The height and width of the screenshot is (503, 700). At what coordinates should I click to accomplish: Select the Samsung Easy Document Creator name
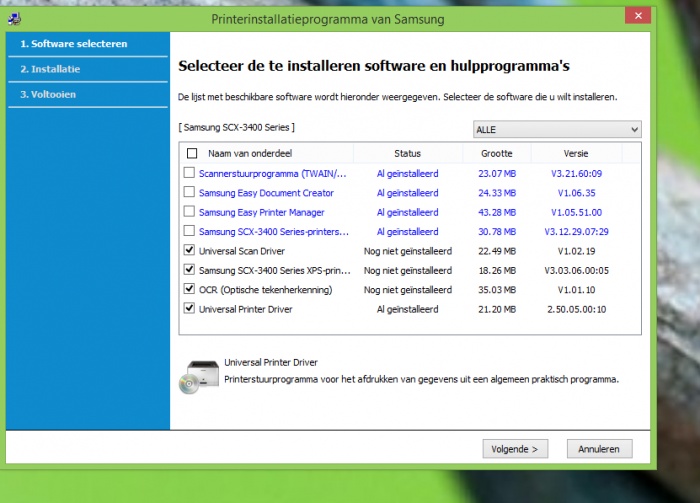(266, 193)
